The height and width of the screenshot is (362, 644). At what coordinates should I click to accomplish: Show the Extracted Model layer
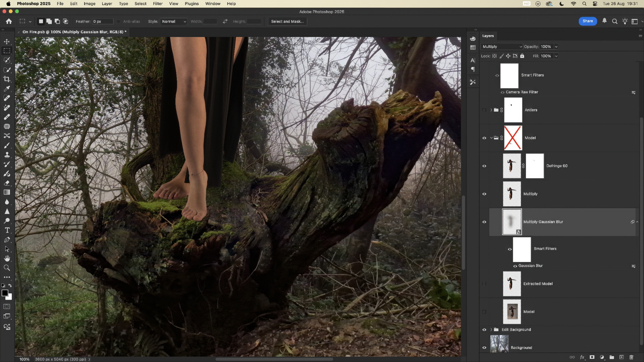(x=484, y=284)
